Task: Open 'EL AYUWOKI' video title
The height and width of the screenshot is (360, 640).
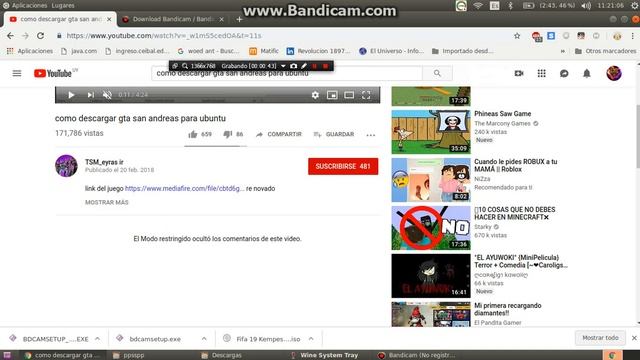Action: pos(521,261)
